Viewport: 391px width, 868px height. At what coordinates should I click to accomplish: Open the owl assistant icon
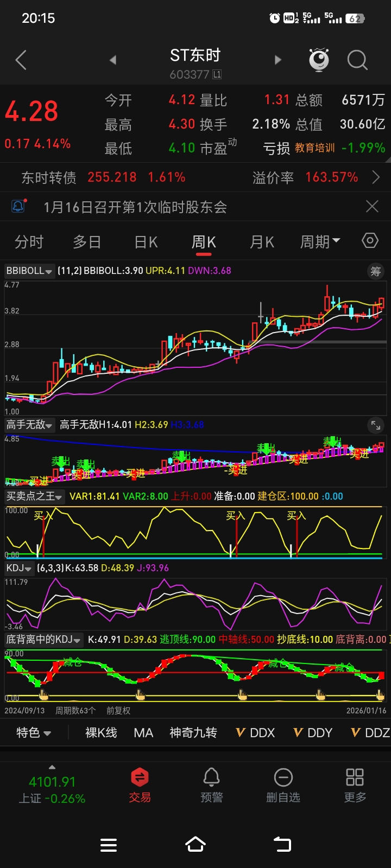[x=319, y=60]
